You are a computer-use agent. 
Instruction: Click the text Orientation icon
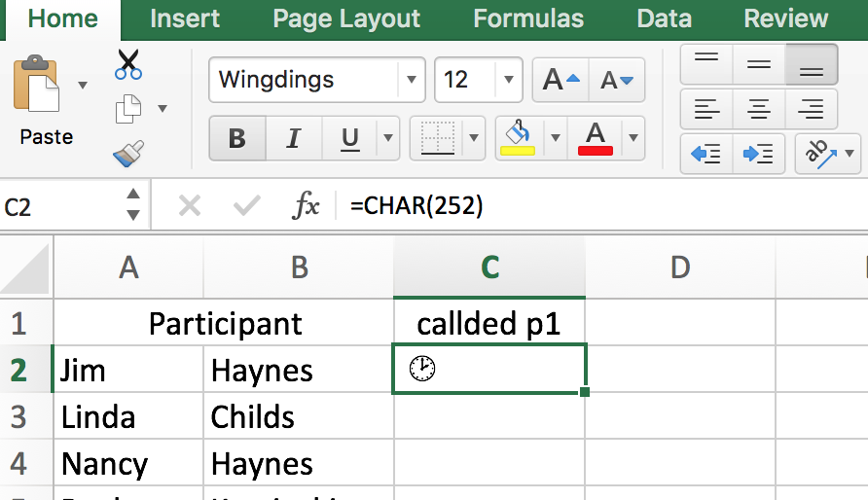(x=819, y=154)
